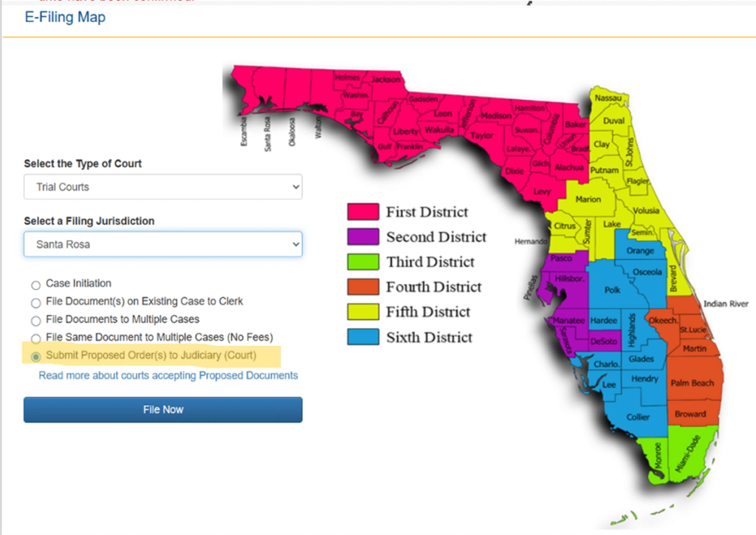756x535 pixels.
Task: Select Jackson county on the map
Action: pos(385,79)
